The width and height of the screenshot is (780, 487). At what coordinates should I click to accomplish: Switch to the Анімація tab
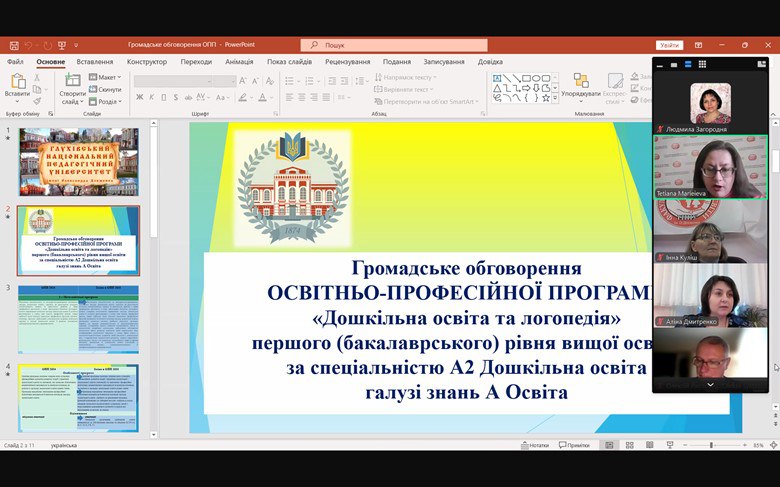(239, 62)
